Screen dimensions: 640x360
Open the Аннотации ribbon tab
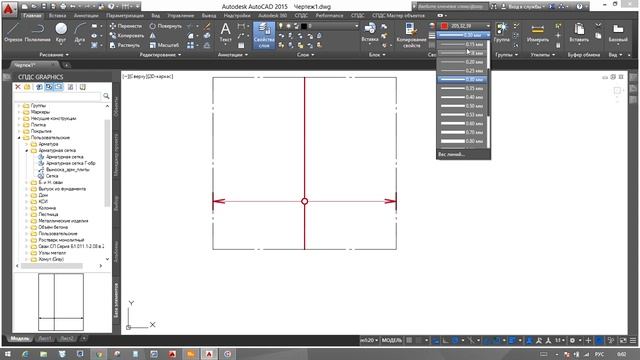coord(86,16)
